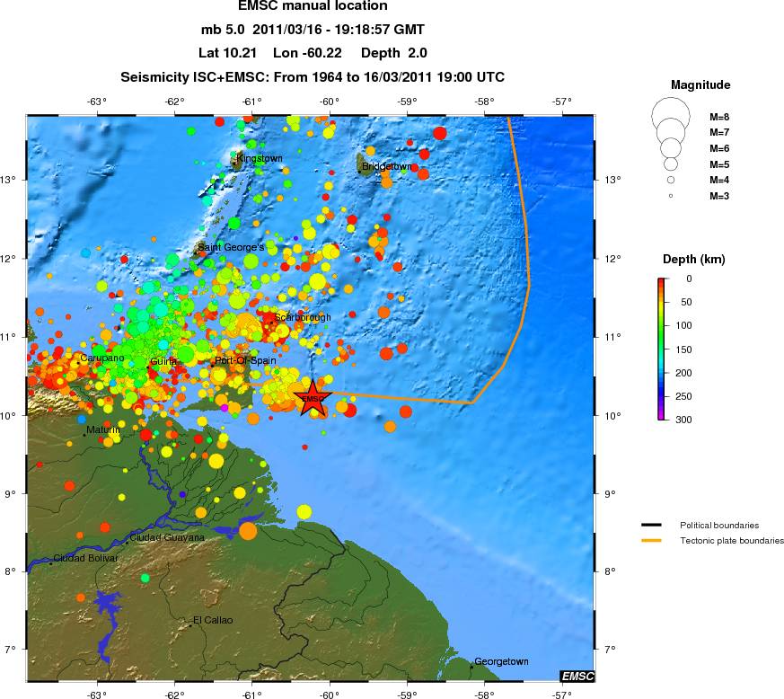Click the 'Depth 2.0' value in header
The height and width of the screenshot is (699, 784).
[394, 53]
